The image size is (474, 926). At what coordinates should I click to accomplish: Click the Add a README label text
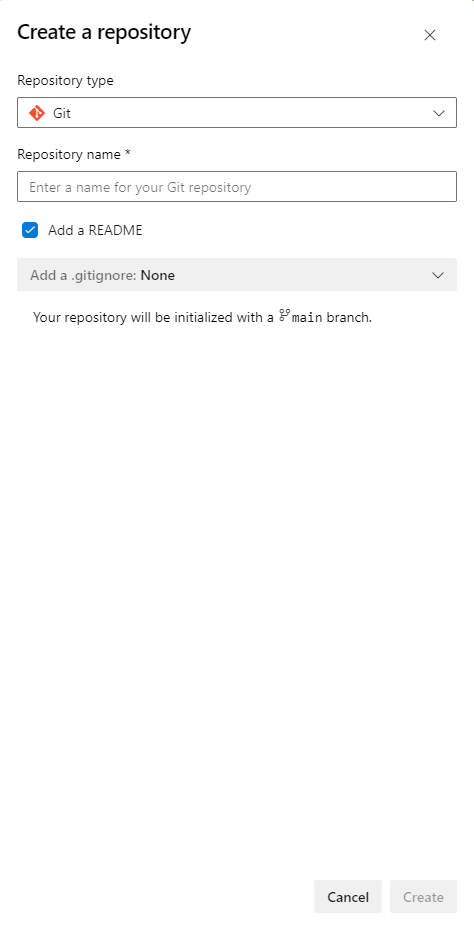(x=95, y=230)
